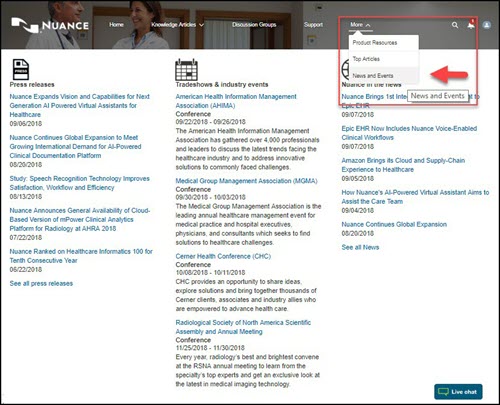Click the 09/06/2018 press release date
Image resolution: width=500 pixels, height=405 pixels.
tap(26, 124)
